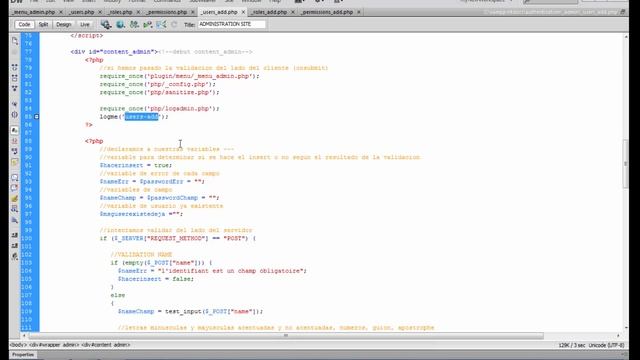This screenshot has width=640, height=360.
Task: Click Collapse Full Tag in coding toolbar
Action: point(15,67)
